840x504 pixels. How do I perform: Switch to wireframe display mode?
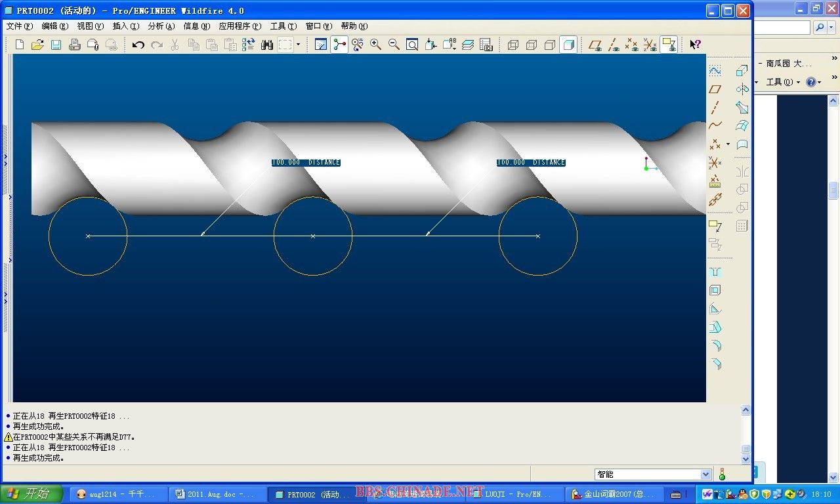[513, 45]
